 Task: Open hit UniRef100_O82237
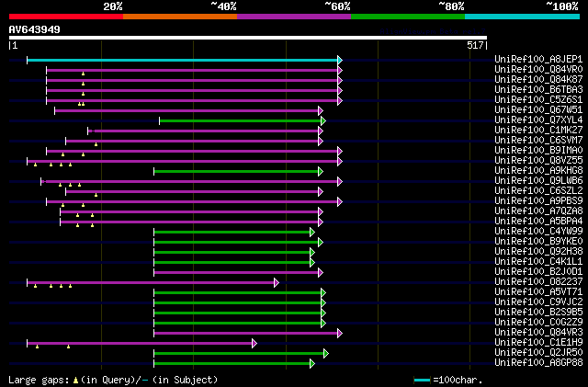click(538, 282)
